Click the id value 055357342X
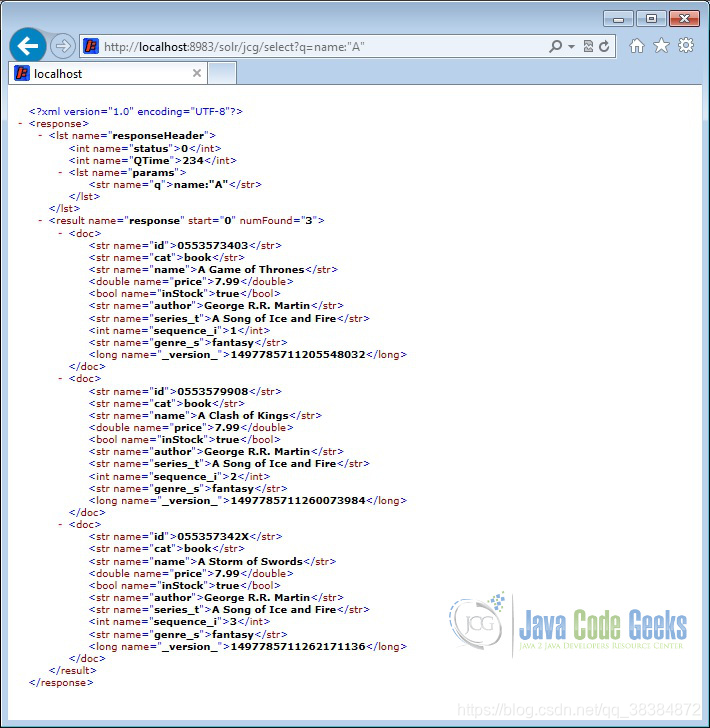This screenshot has height=728, width=710. click(x=213, y=537)
